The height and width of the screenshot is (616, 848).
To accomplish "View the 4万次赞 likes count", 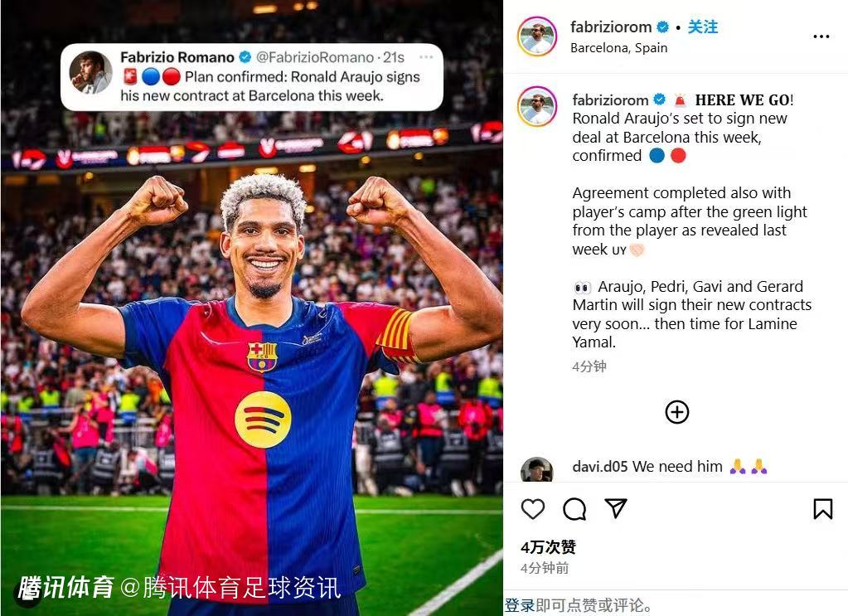I will click(548, 547).
